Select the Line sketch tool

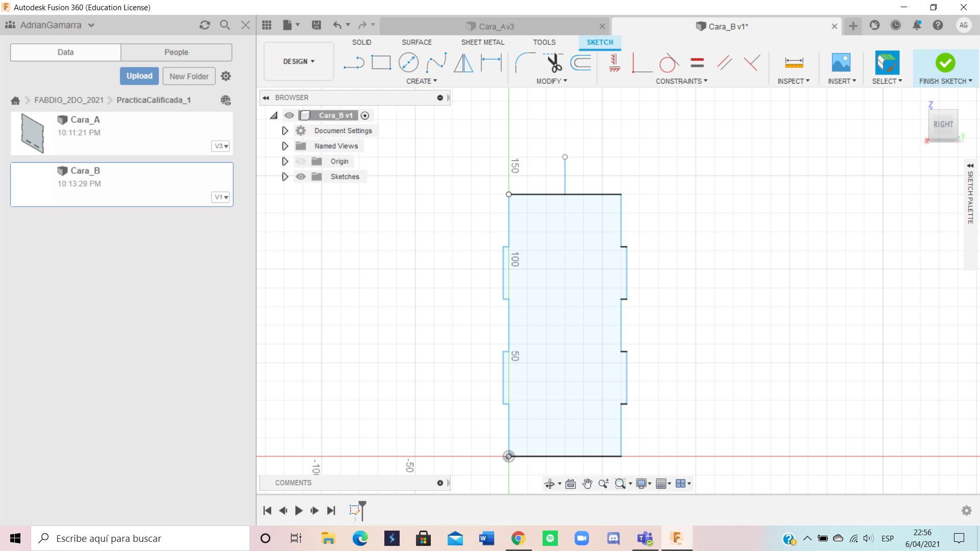[353, 63]
